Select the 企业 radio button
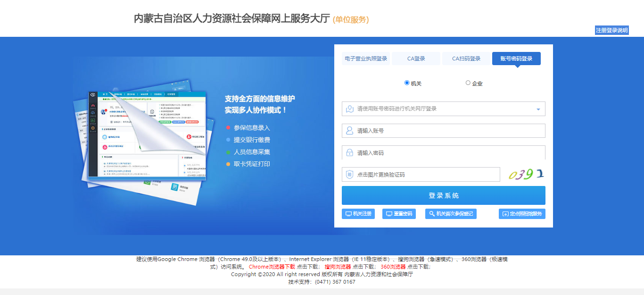Image resolution: width=644 pixels, height=295 pixels. point(468,83)
